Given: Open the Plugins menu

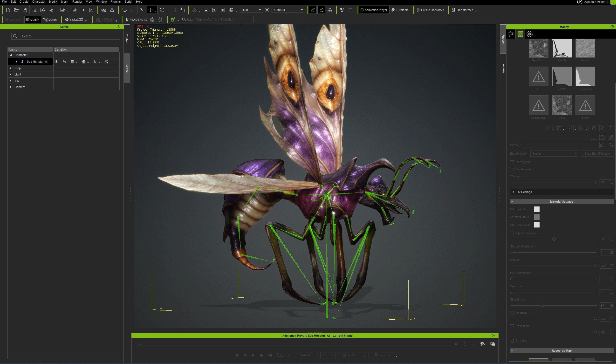Looking at the screenshot, I should pyautogui.click(x=115, y=2).
